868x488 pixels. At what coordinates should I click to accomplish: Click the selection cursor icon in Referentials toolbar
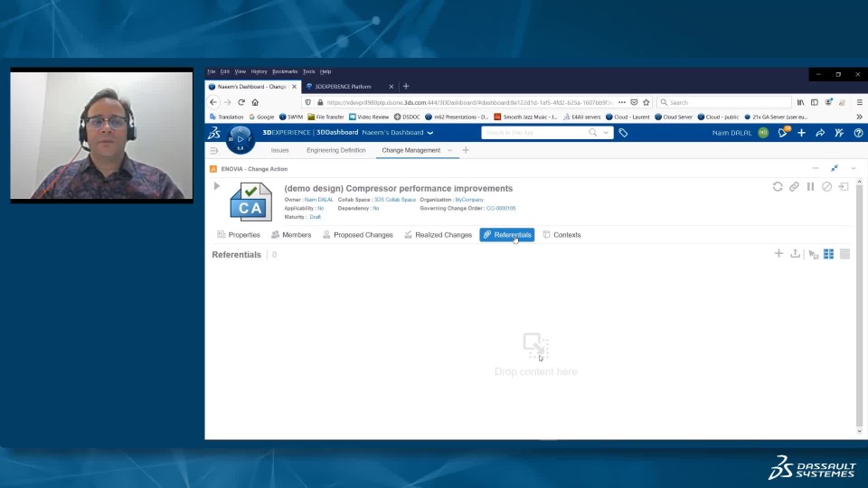[x=813, y=255]
